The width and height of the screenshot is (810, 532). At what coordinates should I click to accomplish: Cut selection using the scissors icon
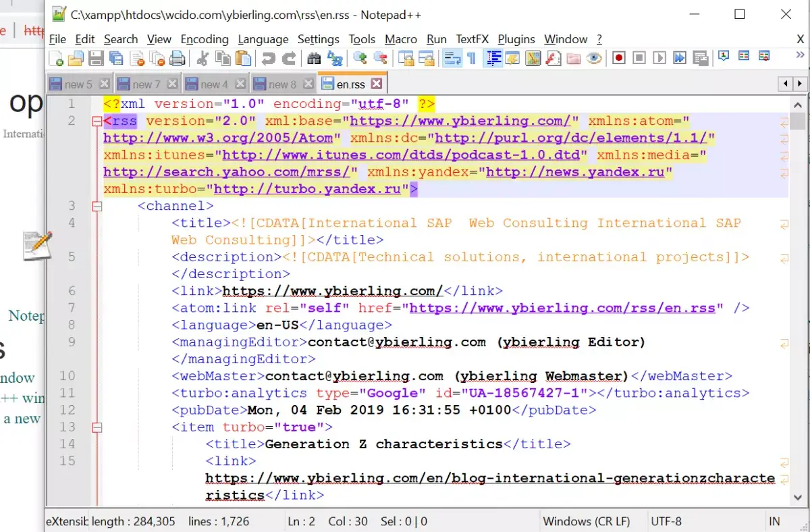tap(202, 59)
